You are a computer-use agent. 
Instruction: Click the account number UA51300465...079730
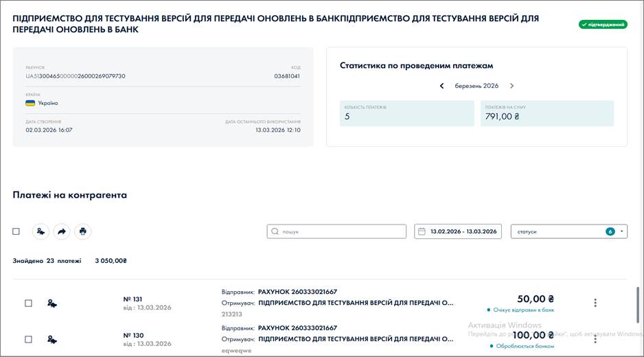pyautogui.click(x=76, y=76)
